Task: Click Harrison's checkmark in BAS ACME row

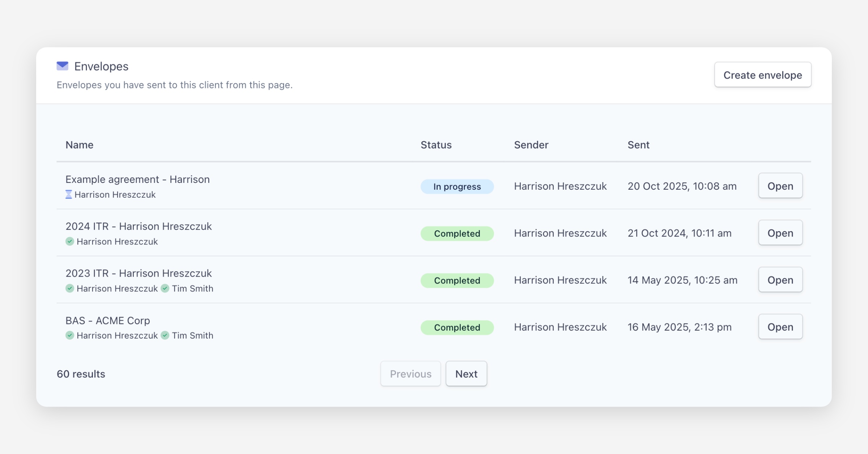Action: tap(70, 335)
